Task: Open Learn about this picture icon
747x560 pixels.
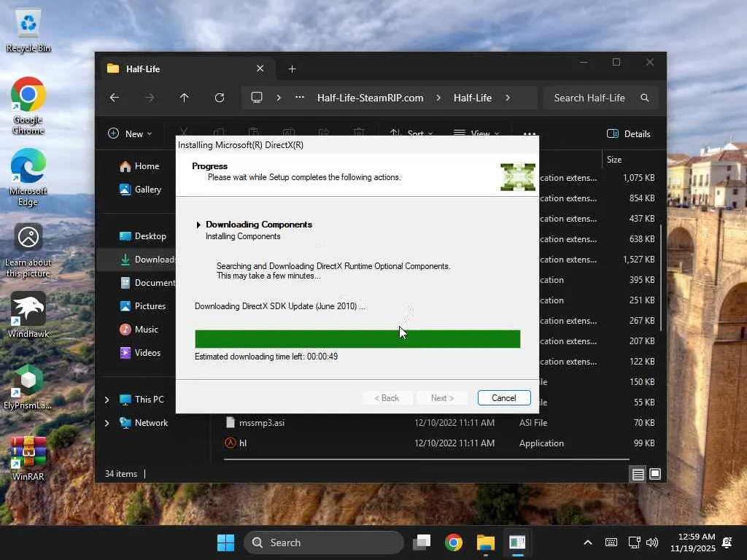Action: click(x=28, y=251)
